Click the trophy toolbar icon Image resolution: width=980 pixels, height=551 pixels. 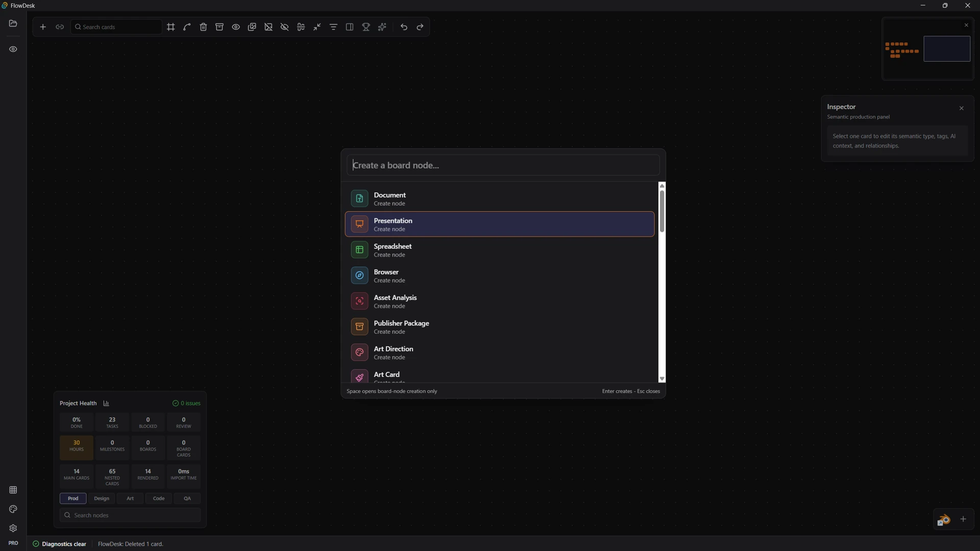point(366,27)
